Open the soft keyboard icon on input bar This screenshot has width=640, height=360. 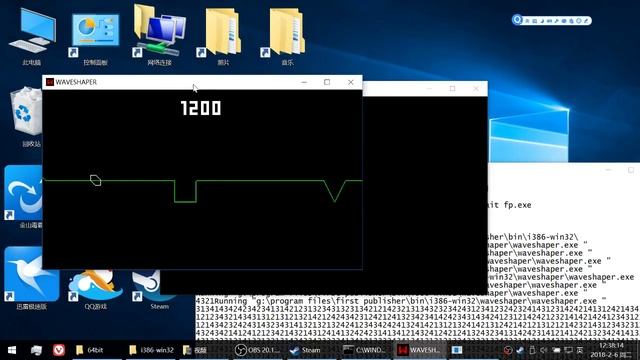point(549,21)
